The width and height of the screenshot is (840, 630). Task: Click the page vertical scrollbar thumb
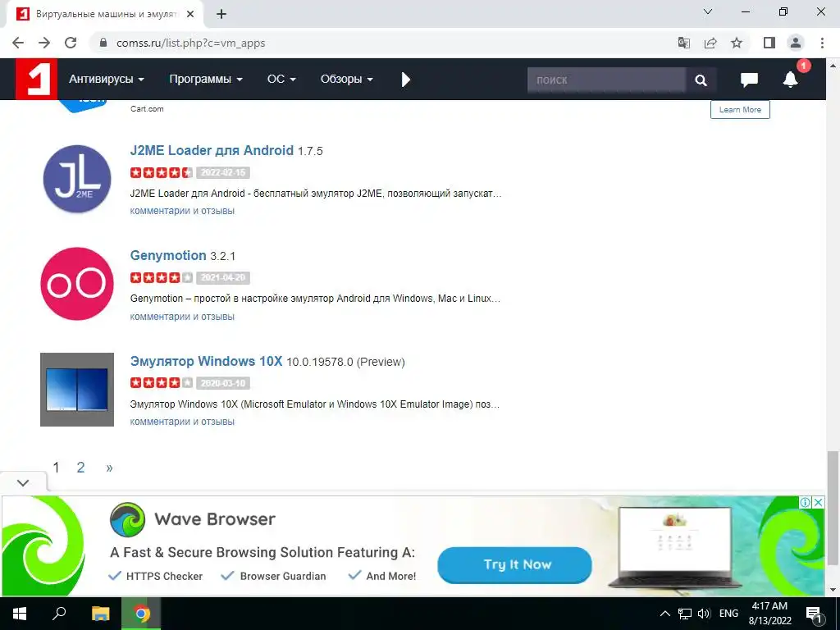[833, 507]
